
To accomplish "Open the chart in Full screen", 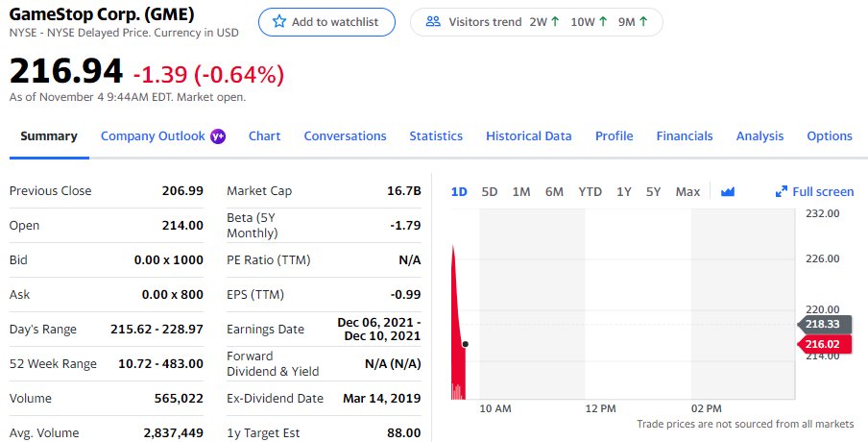I will [x=814, y=191].
